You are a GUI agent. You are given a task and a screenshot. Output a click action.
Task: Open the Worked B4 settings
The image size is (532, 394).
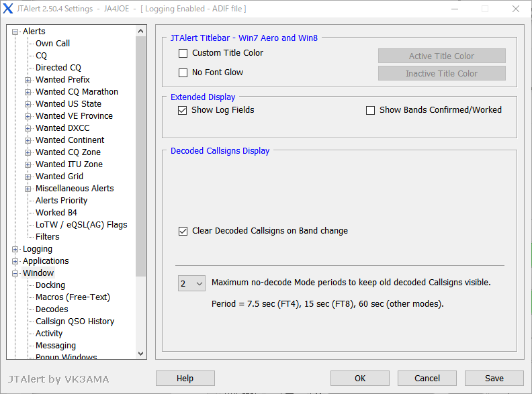pos(56,213)
